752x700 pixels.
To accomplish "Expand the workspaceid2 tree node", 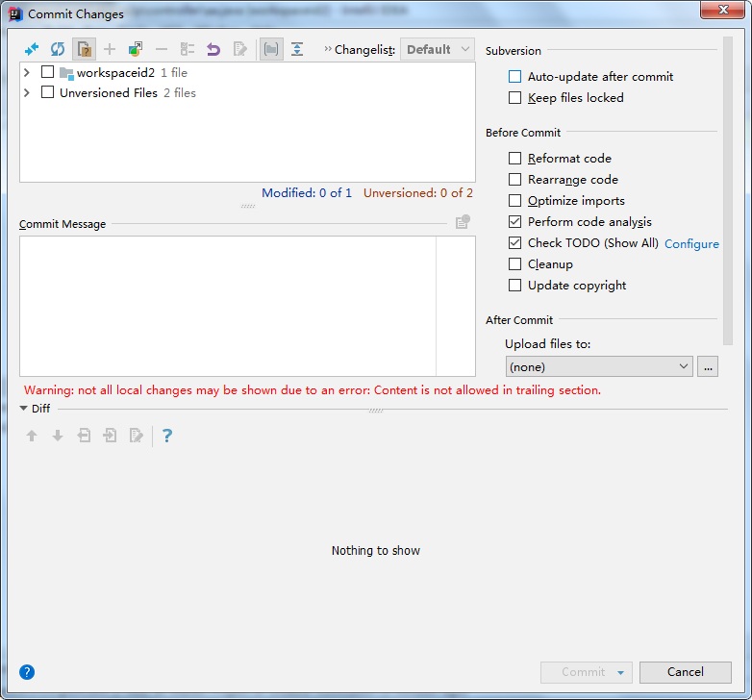I will 27,72.
